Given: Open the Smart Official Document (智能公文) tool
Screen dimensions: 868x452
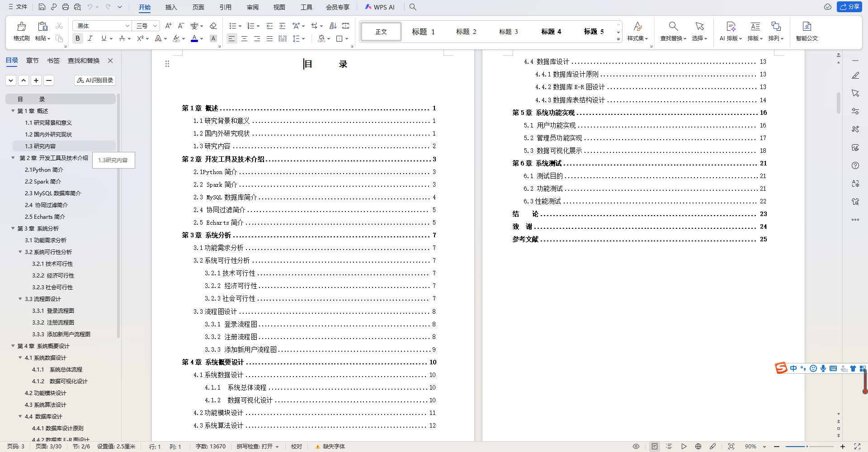Looking at the screenshot, I should pos(807,31).
